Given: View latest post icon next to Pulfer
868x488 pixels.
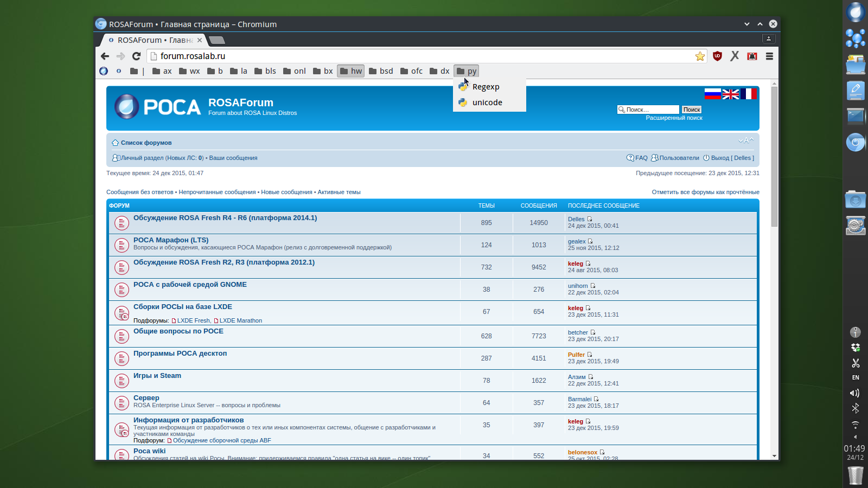Looking at the screenshot, I should coord(590,355).
